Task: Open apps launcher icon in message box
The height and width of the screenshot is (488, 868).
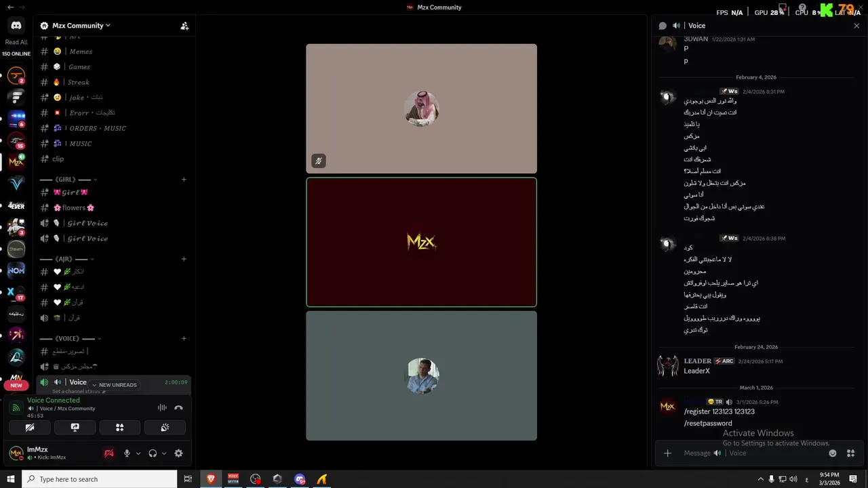Action: pos(851,453)
